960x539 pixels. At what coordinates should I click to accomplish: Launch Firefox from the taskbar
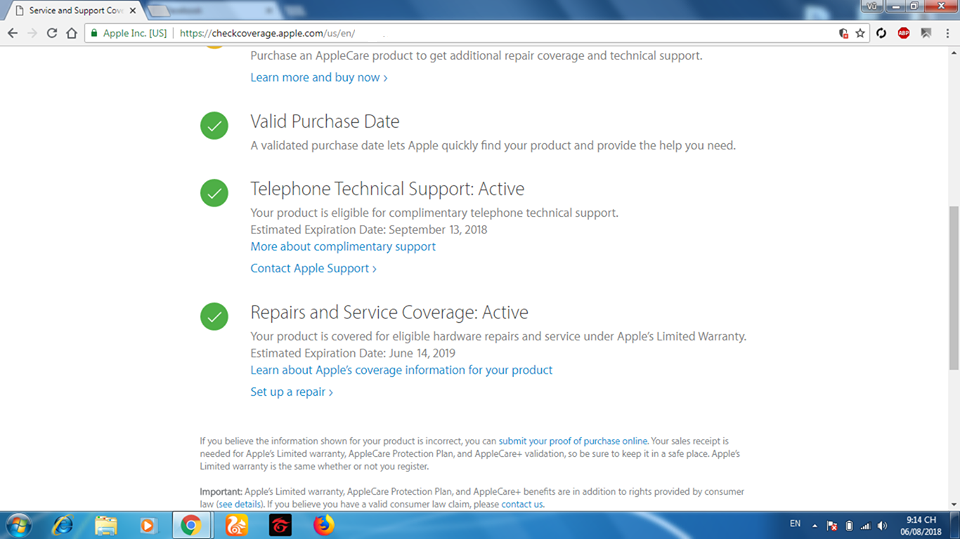point(323,526)
